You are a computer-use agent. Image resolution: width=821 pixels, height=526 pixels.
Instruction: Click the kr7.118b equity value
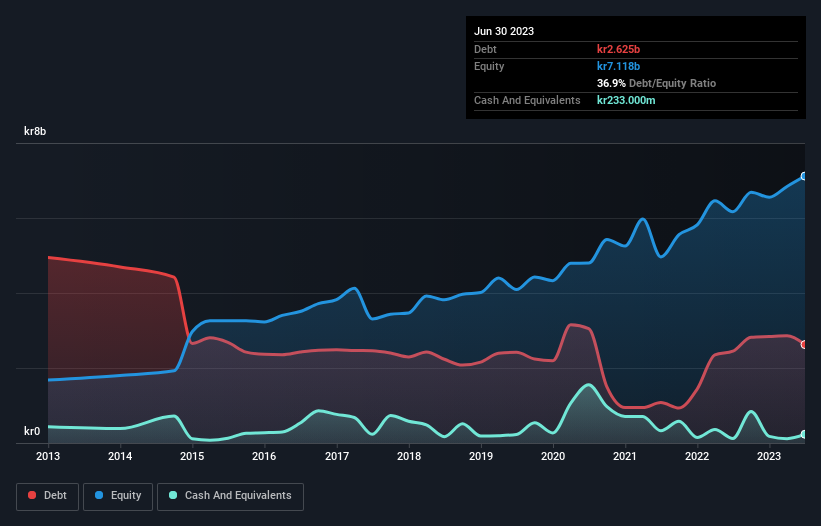618,66
